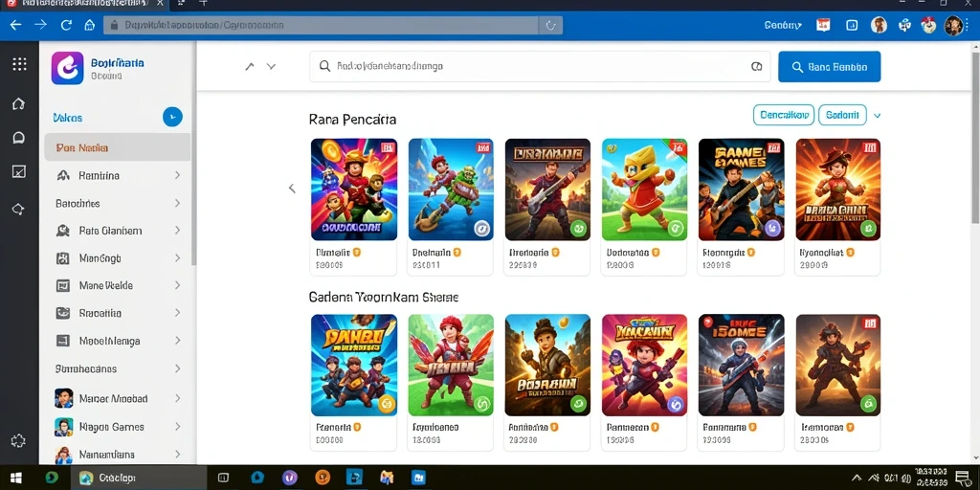Screen dimensions: 980x490
Task: Click the browser home button icon
Action: pos(89,25)
